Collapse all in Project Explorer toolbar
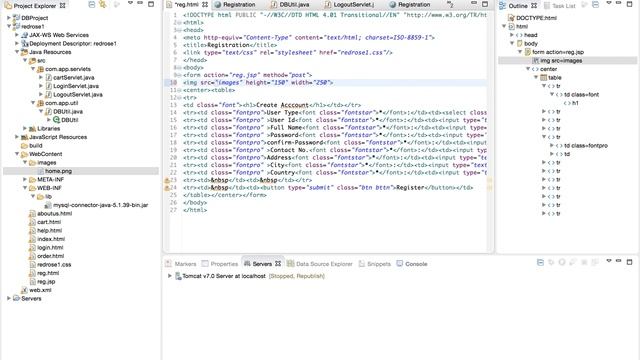The image size is (640, 360). click(x=92, y=4)
